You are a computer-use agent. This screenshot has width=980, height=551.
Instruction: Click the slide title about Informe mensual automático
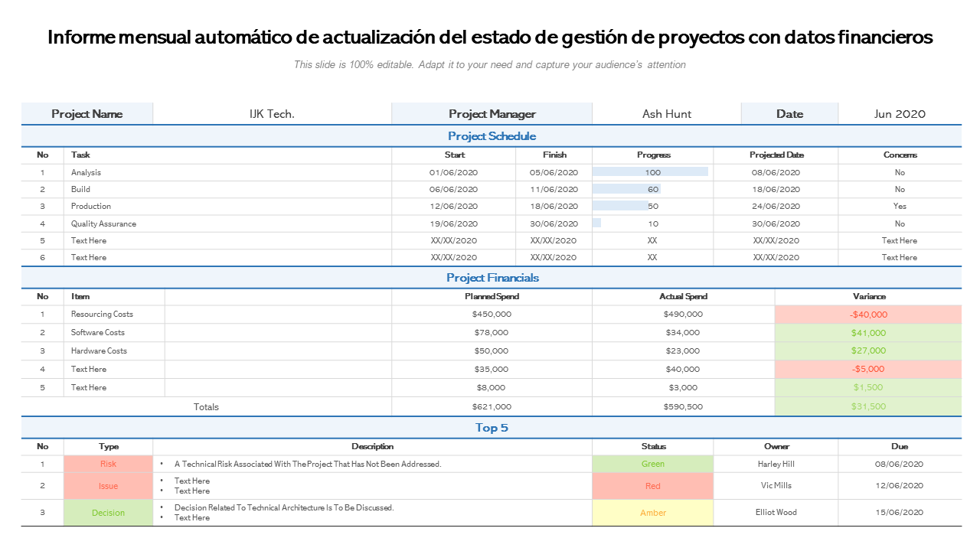[x=490, y=37]
